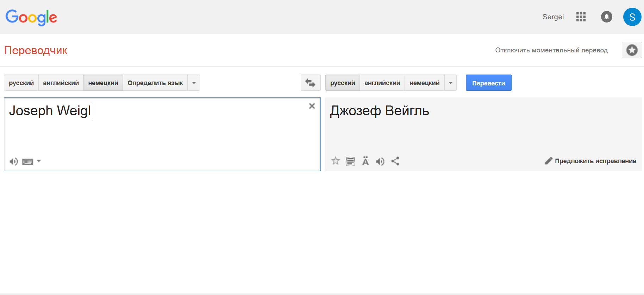Show transliteration of the translation
The width and height of the screenshot is (644, 295).
[x=365, y=161]
